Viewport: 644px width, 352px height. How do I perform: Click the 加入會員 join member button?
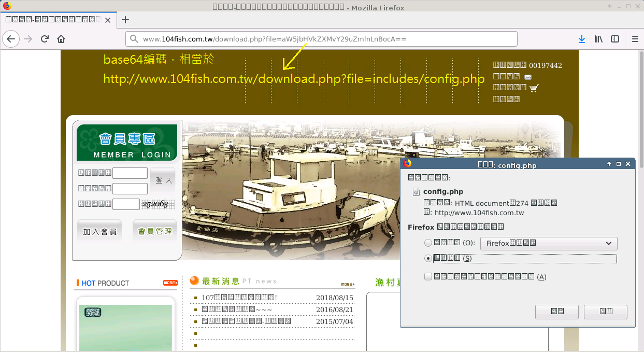(99, 231)
